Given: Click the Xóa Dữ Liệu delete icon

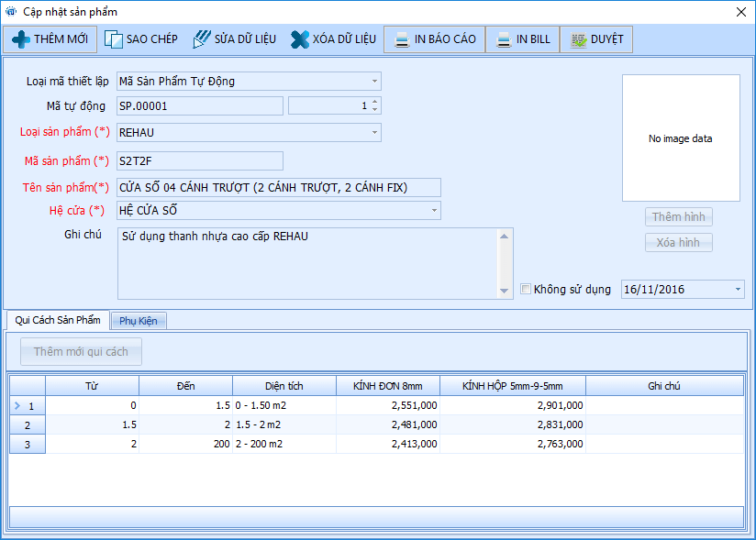Looking at the screenshot, I should coord(300,39).
